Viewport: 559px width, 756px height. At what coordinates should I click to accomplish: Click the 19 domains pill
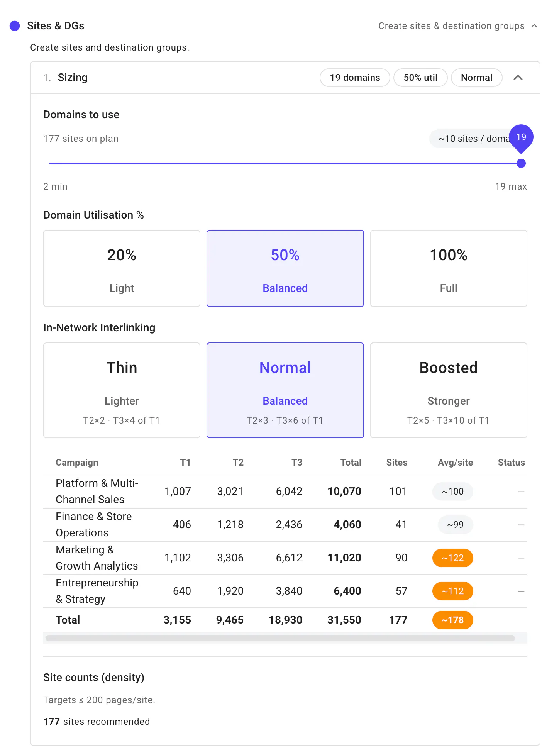(355, 78)
